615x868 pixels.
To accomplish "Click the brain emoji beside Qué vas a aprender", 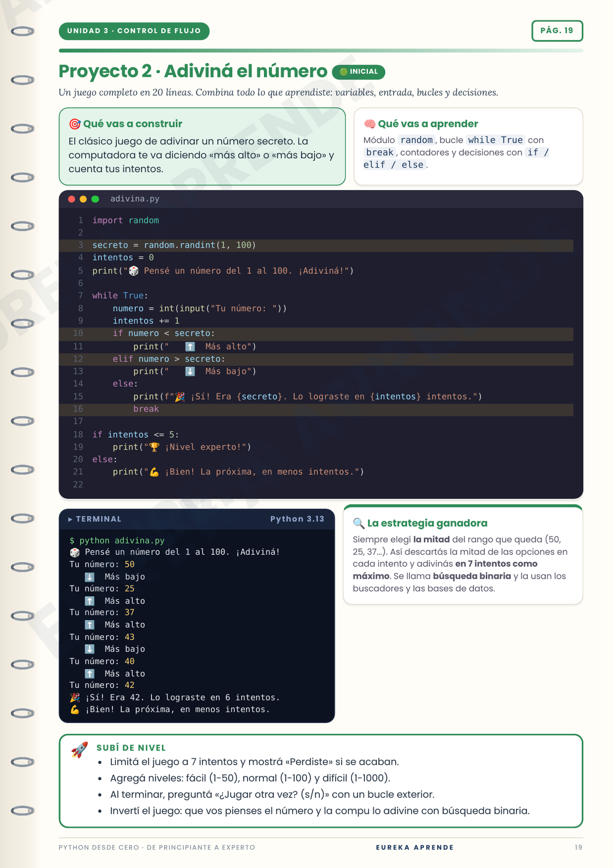I will pos(370,124).
